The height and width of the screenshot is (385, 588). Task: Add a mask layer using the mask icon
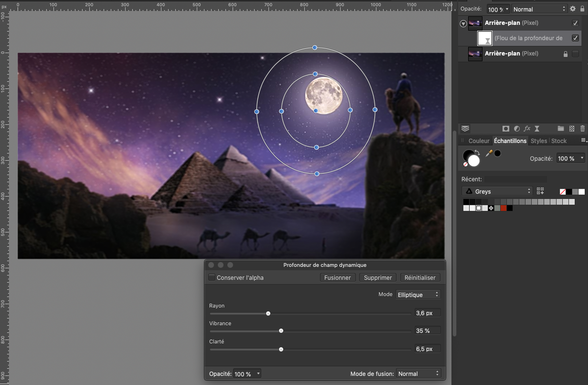[506, 128]
